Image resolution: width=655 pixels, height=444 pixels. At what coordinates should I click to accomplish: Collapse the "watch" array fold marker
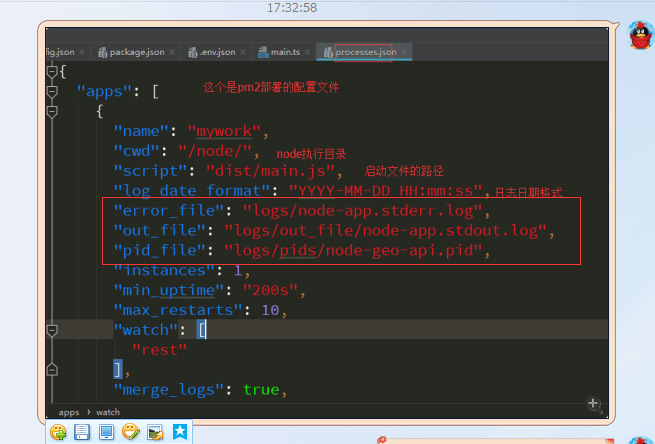pyautogui.click(x=52, y=329)
